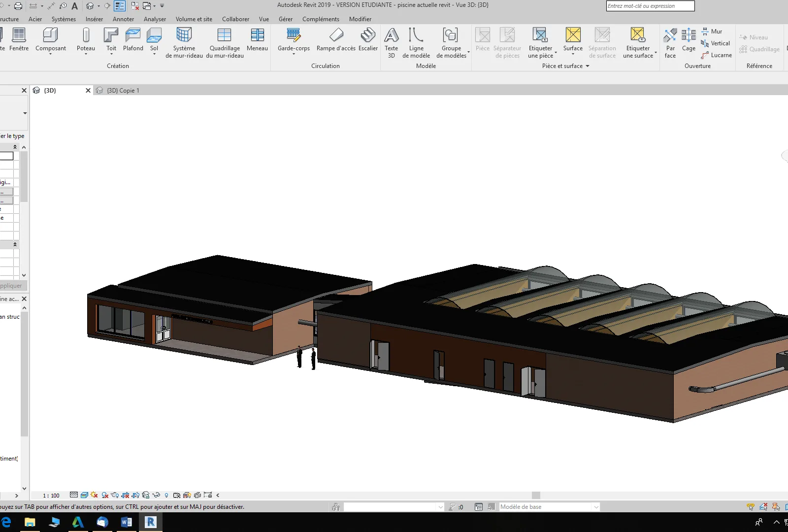Open the type selector dropdown in properties panel
The image size is (788, 532).
(x=25, y=113)
